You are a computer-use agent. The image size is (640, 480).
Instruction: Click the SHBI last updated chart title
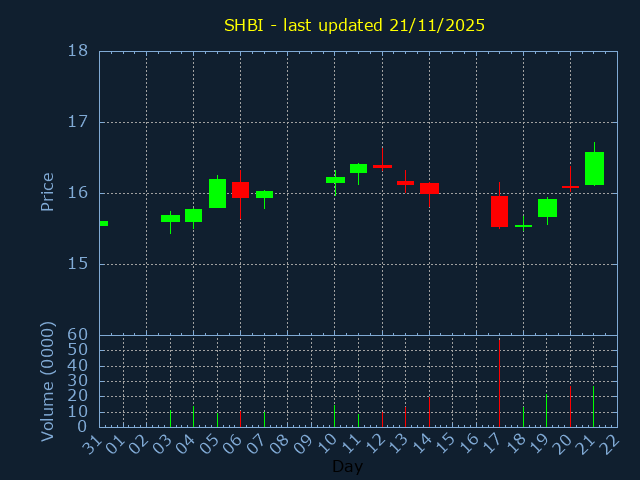tap(353, 25)
